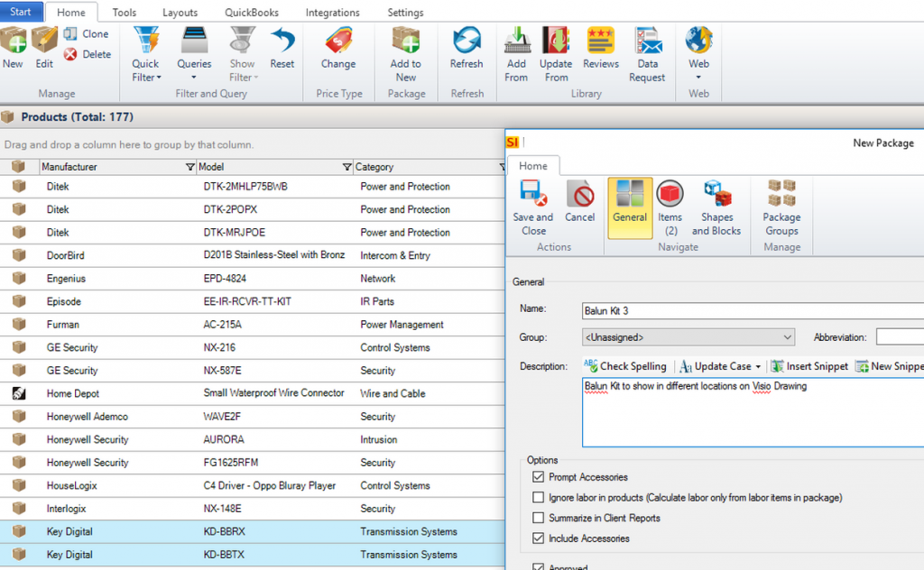The width and height of the screenshot is (924, 570).
Task: Click into the Description text area
Action: (x=753, y=413)
